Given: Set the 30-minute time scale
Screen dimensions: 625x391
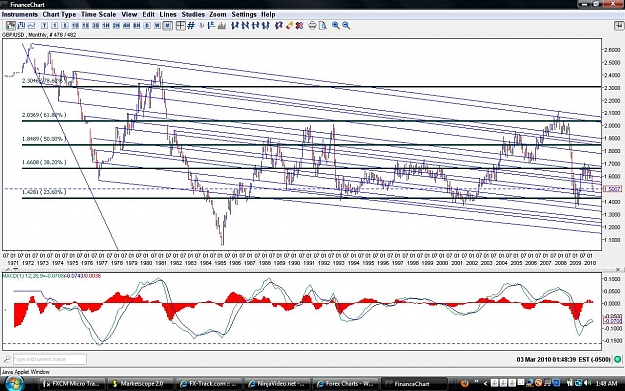Looking at the screenshot, I should (96, 26).
